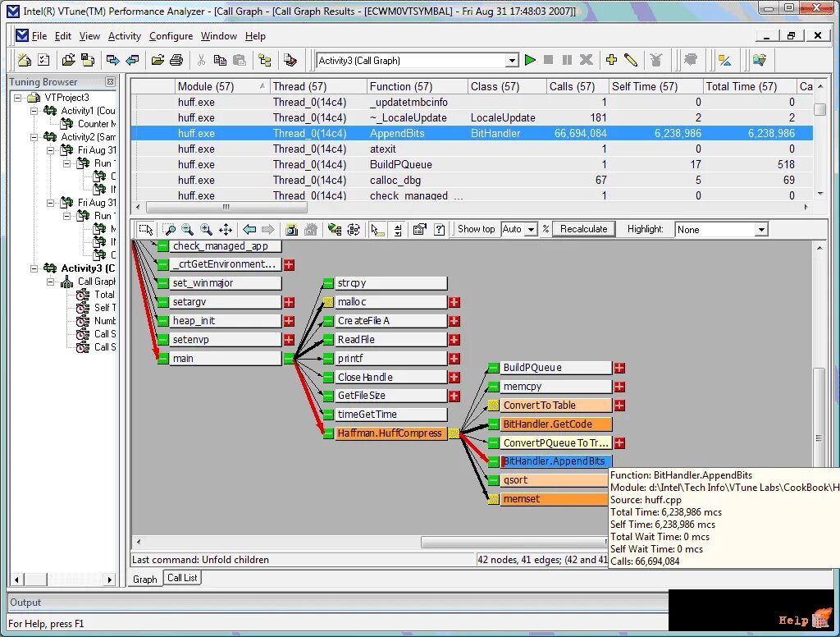Click the blue back arrow in graph toolbar
Viewport: 840px width, 637px height.
249,230
